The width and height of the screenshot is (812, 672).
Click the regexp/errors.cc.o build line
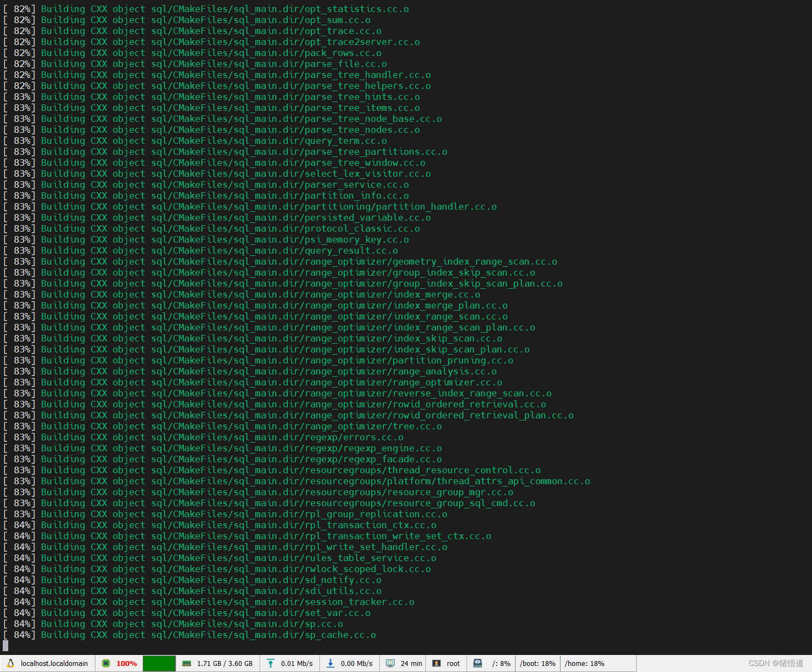tap(203, 437)
